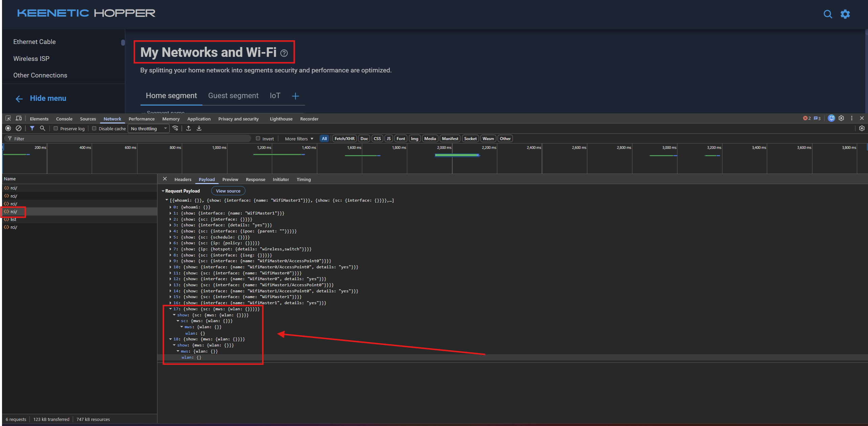Enable the Preserve log checkbox
Screen dimensions: 868x426
coord(56,129)
